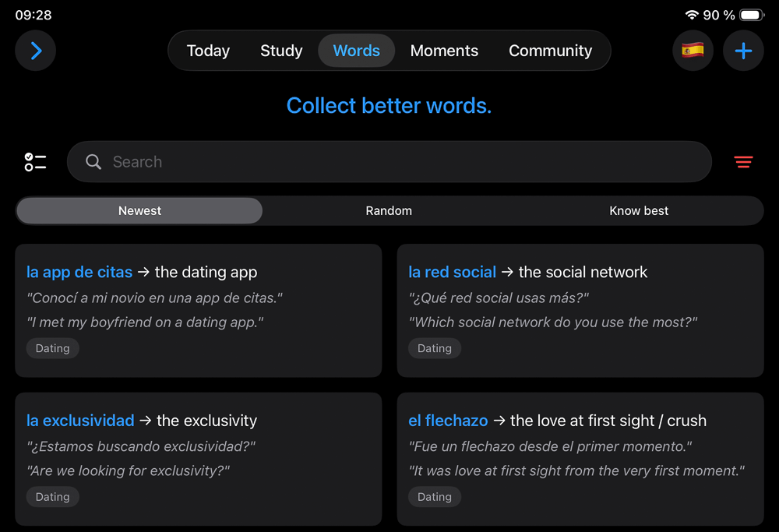Screen dimensions: 779x532
Task: Open the word entry la app de citas
Action: (79, 272)
